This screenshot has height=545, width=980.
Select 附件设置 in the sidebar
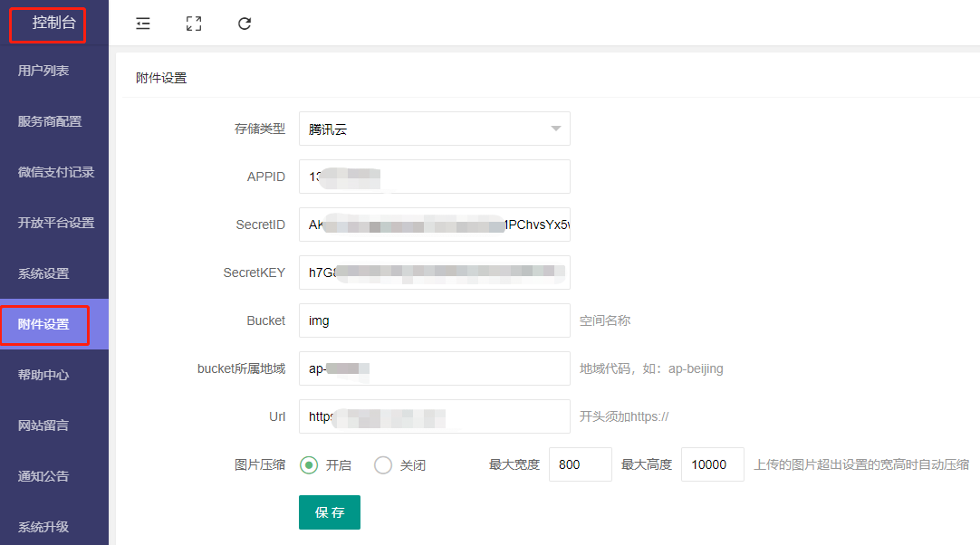(43, 324)
